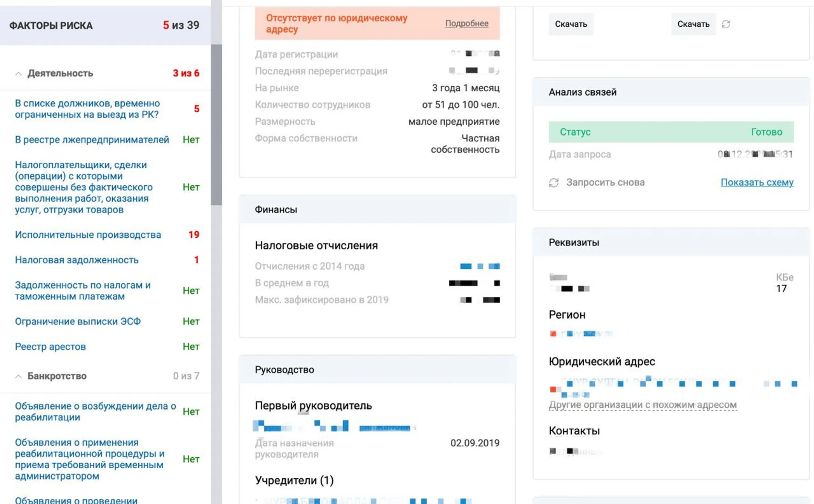Click the refresh icon next to second Скачать
The height and width of the screenshot is (504, 814).
click(x=725, y=24)
